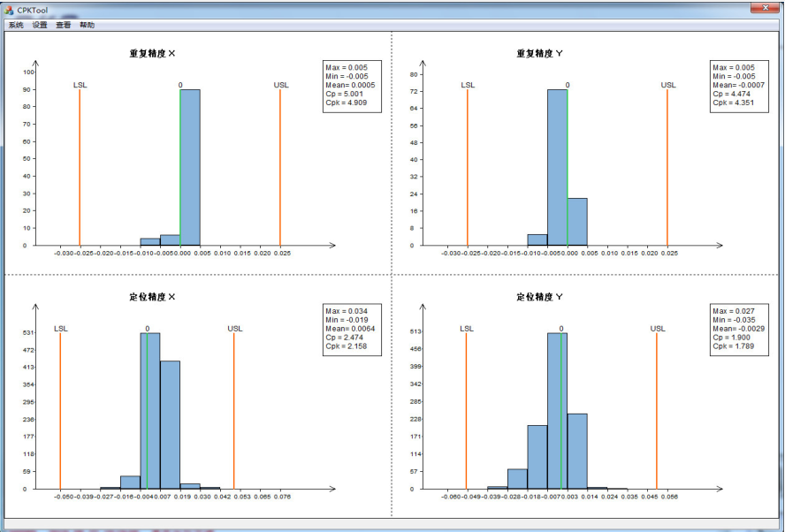The image size is (785, 532).
Task: Click the 重复精度 X statistics box showing Cp = 5.001
Action: [x=353, y=85]
